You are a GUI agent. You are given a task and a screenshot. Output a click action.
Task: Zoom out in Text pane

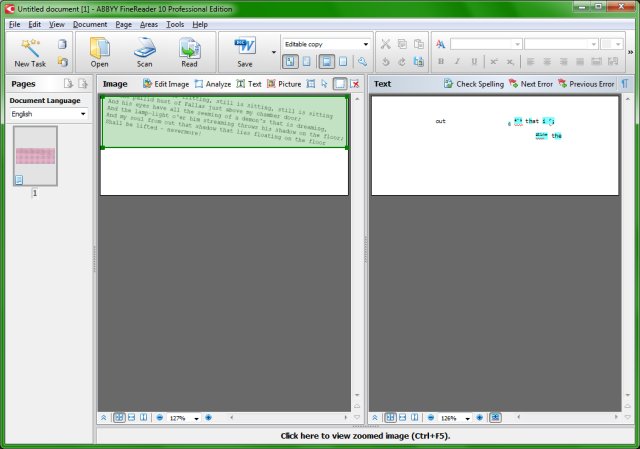point(431,418)
